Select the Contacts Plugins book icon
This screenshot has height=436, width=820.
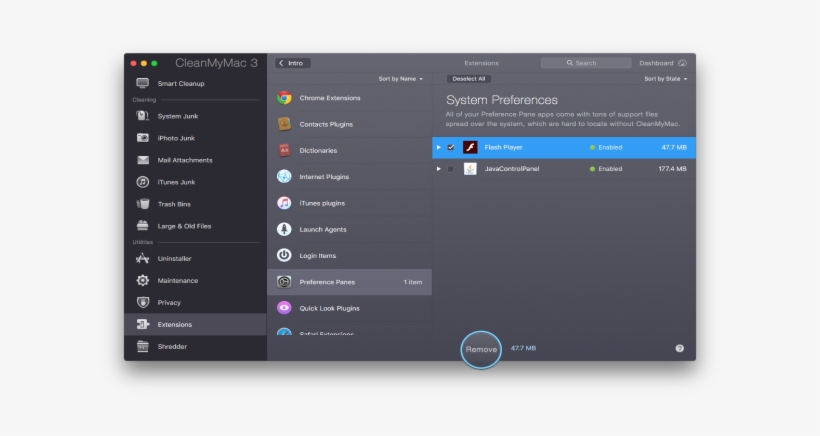(284, 124)
